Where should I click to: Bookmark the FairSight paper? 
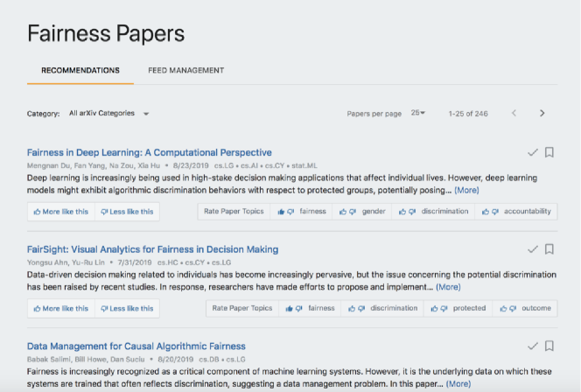(x=549, y=249)
